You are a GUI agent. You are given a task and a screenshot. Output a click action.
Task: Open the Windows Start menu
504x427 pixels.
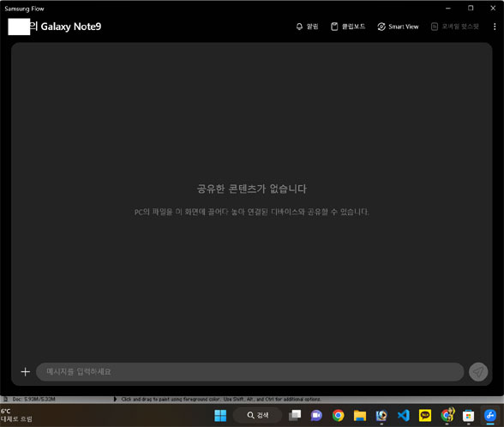coord(220,415)
